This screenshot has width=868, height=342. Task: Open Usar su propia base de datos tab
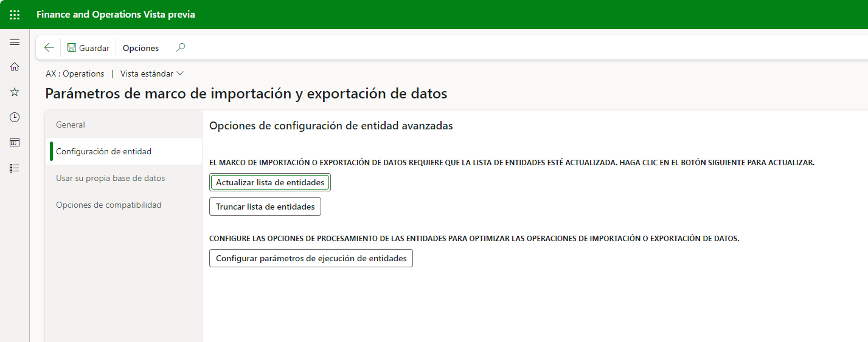pyautogui.click(x=110, y=178)
